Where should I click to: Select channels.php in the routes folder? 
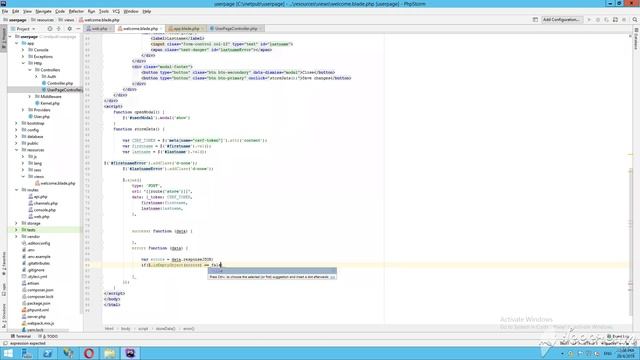[x=43, y=203]
